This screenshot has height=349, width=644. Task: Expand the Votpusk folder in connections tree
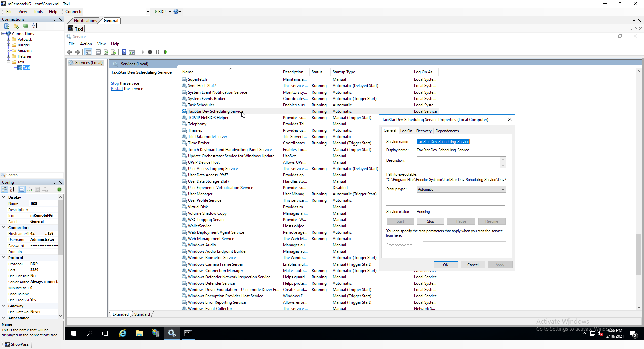[x=9, y=39]
